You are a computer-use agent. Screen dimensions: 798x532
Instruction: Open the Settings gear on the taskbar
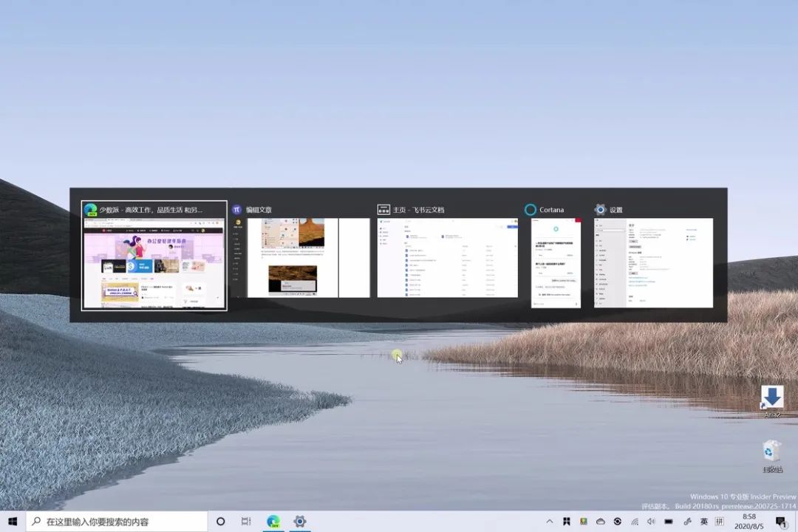tap(299, 521)
